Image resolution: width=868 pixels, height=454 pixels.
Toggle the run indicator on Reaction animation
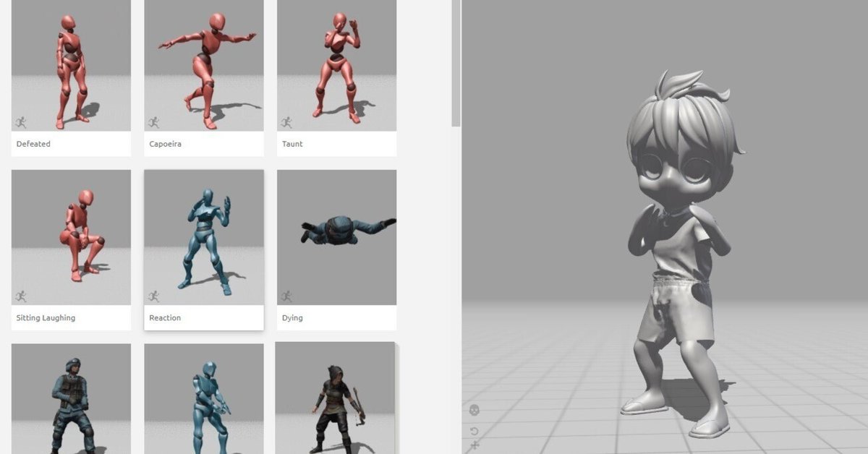point(155,295)
